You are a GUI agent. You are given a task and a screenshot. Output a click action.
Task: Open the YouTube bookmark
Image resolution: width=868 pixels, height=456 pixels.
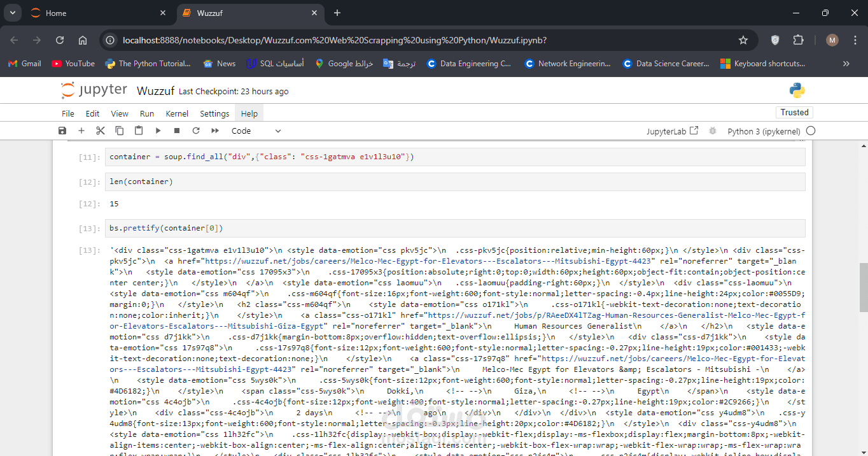tap(73, 64)
